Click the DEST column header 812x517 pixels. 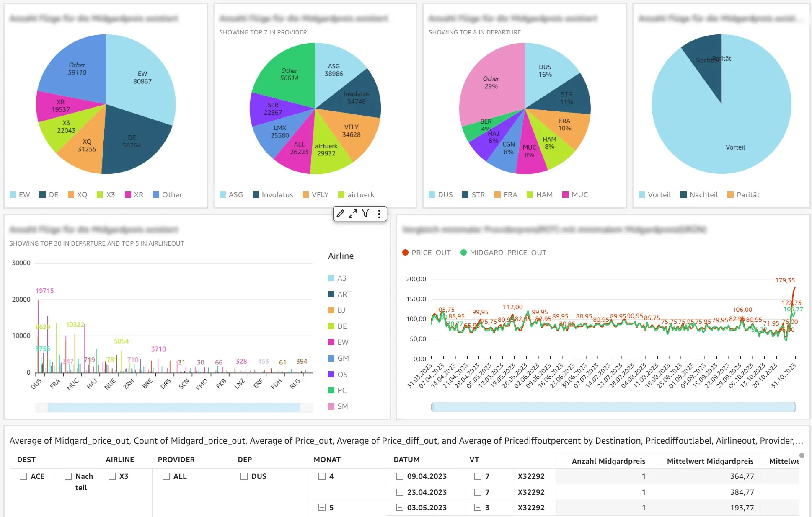[26, 460]
